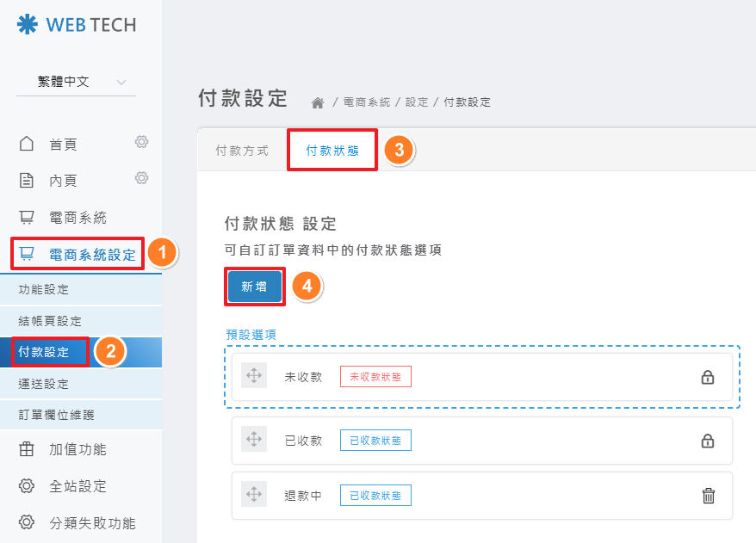The height and width of the screenshot is (543, 756).
Task: Expand the 加值功能 sidebar section
Action: click(77, 450)
